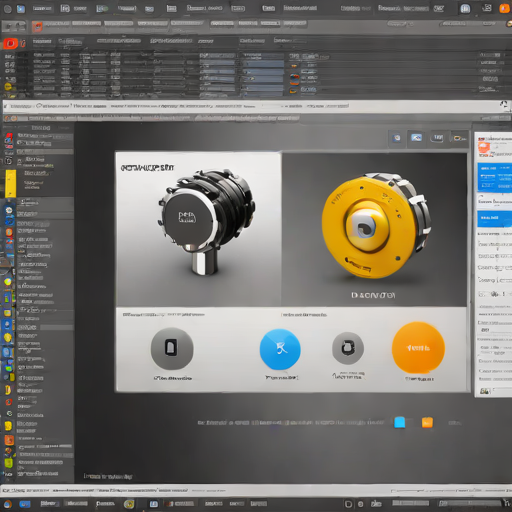The image size is (512, 512).
Task: Pick the orange square swatch below the canvas
Action: tap(427, 422)
